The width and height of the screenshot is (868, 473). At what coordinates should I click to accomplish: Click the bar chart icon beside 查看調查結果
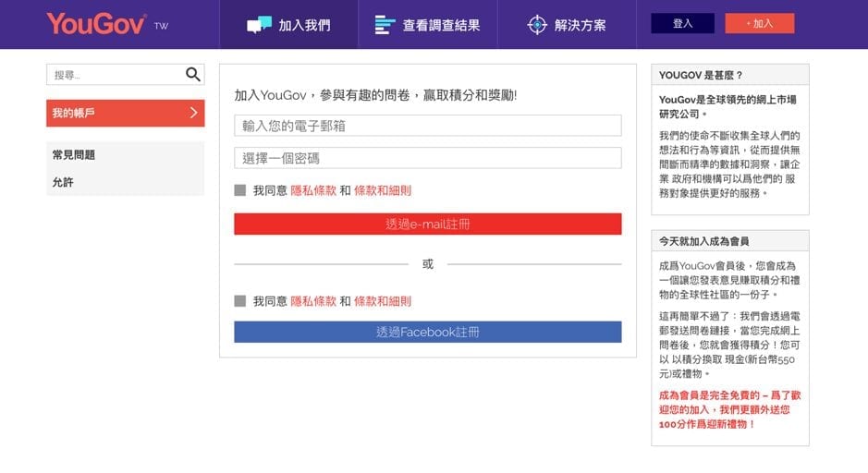pos(385,25)
